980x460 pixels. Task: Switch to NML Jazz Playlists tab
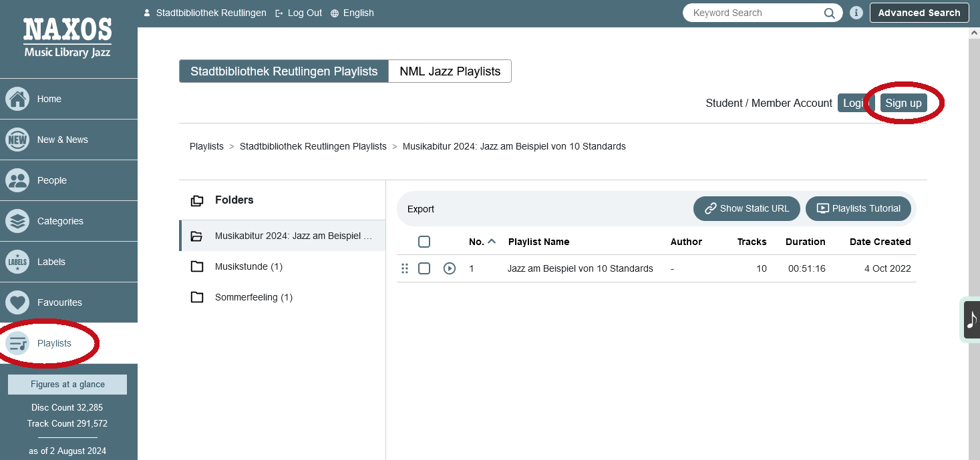tap(450, 71)
